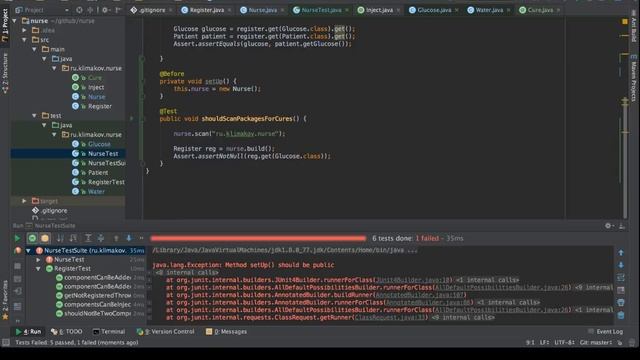
Task: Rerun failed tests icon in Run sidebar
Action: (x=17, y=251)
